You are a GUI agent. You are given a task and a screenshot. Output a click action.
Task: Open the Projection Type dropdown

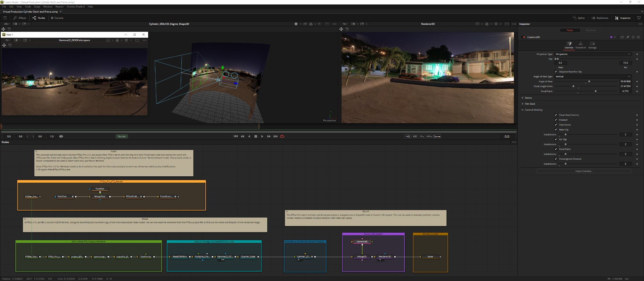pyautogui.click(x=593, y=54)
